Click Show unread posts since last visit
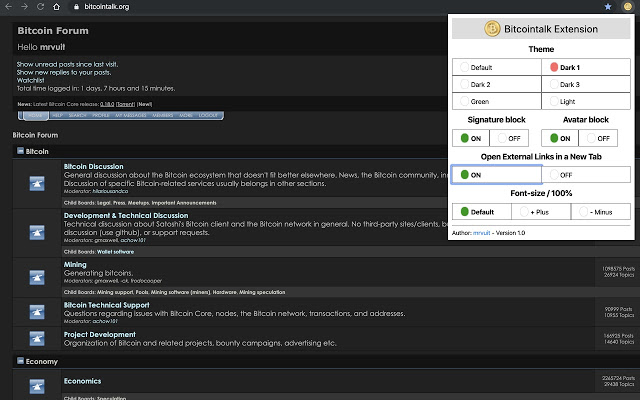 click(67, 64)
